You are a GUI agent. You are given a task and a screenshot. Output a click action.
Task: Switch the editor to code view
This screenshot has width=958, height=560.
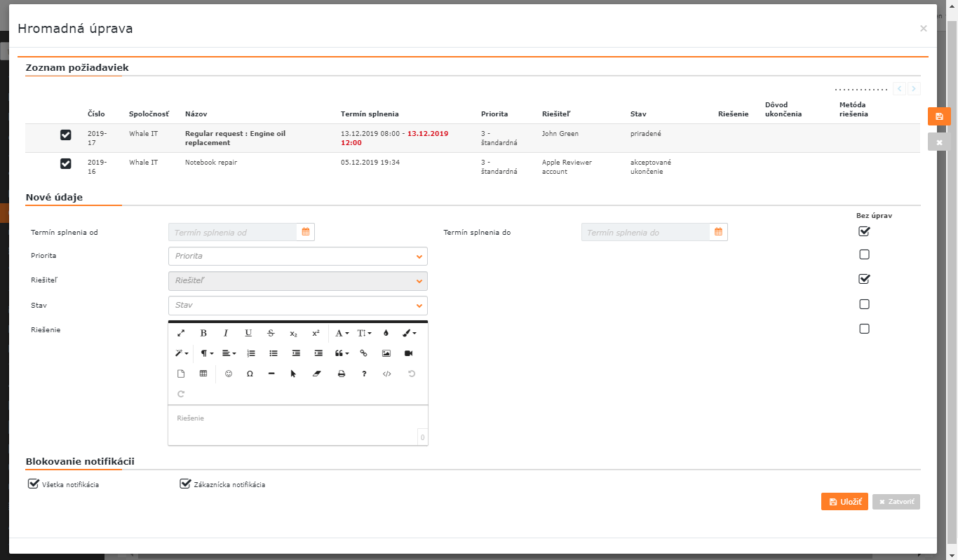pos(386,374)
